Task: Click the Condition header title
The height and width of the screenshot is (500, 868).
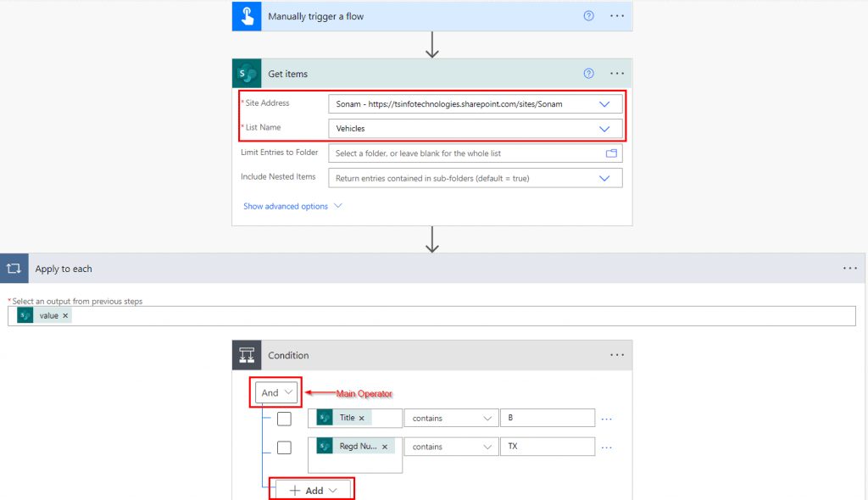Action: point(288,355)
